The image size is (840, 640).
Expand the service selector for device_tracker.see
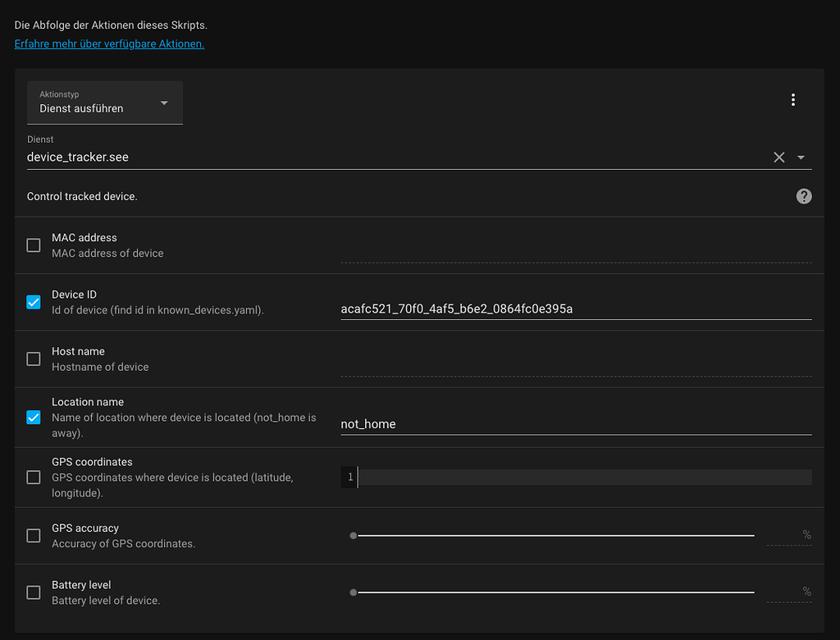click(800, 157)
